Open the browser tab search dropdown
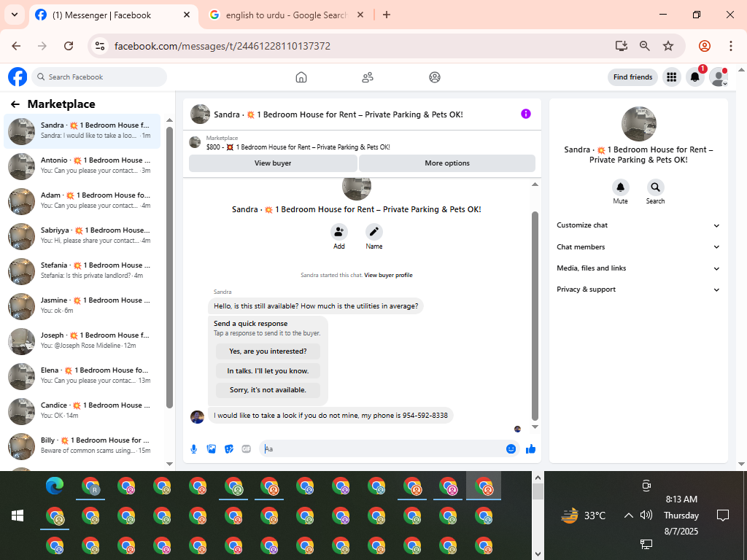747x560 pixels. [x=15, y=15]
